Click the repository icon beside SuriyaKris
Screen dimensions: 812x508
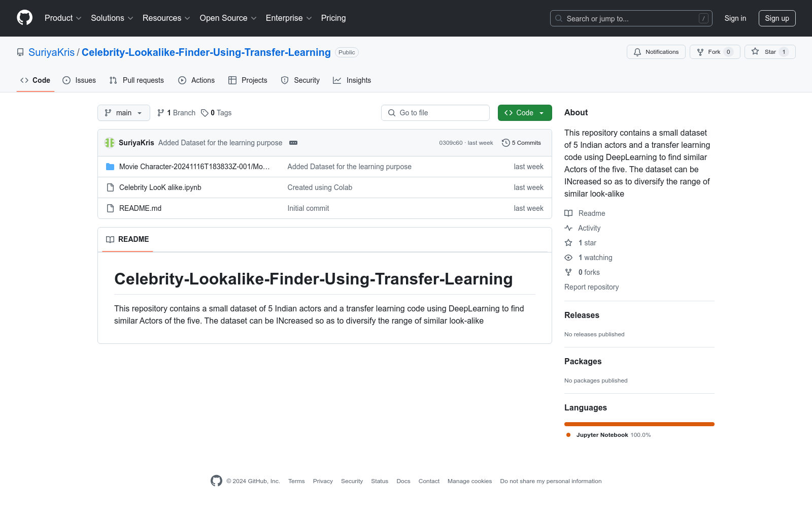coord(20,52)
